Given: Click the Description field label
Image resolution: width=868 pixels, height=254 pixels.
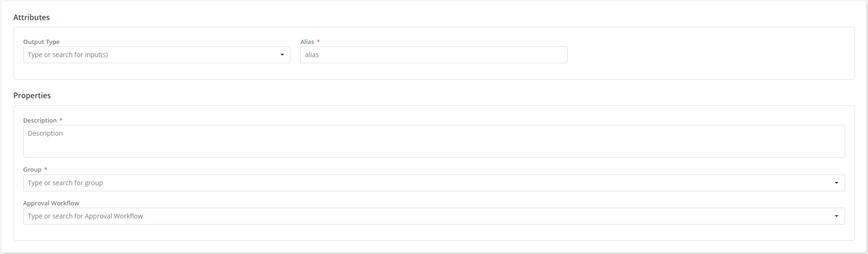Looking at the screenshot, I should [x=40, y=120].
